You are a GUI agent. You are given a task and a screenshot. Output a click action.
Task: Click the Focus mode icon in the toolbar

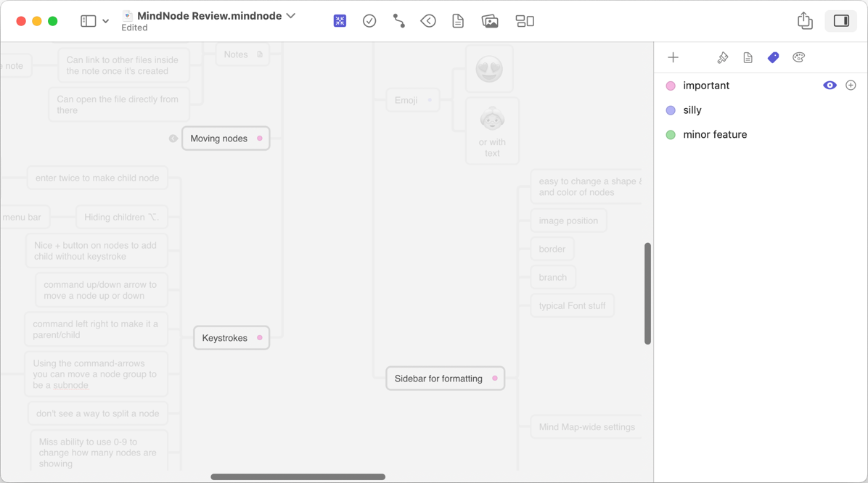pyautogui.click(x=340, y=21)
